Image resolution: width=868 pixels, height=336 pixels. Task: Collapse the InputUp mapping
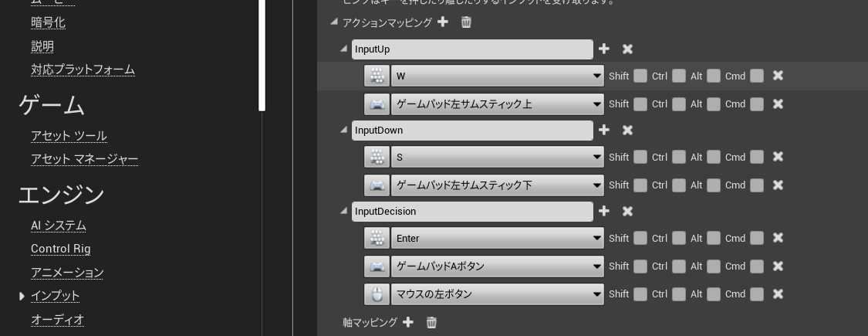click(x=344, y=49)
